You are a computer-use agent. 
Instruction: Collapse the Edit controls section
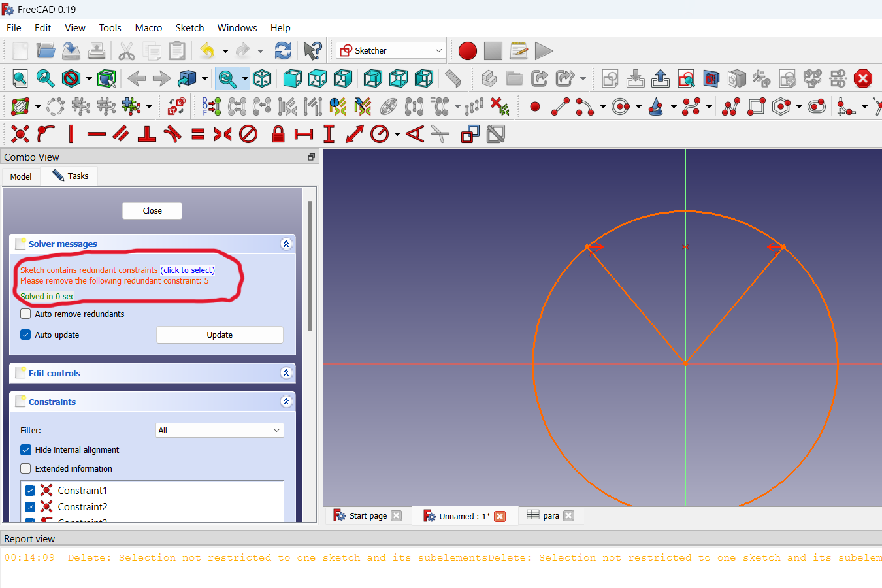click(286, 372)
